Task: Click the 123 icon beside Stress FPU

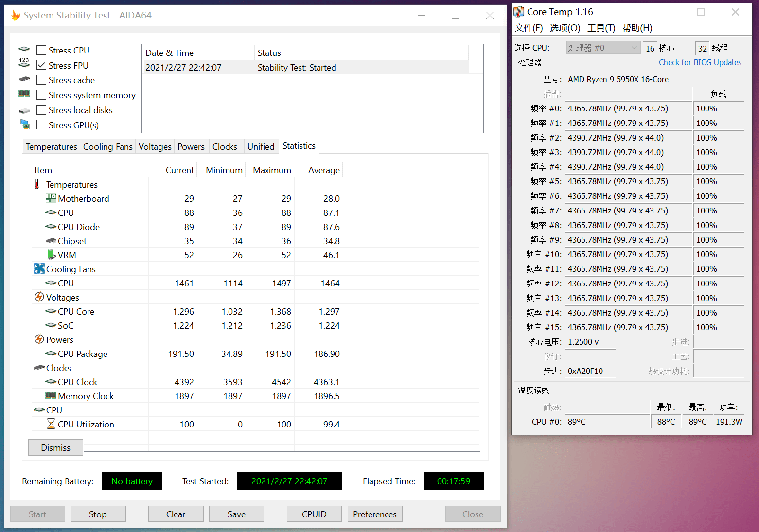Action: (x=24, y=63)
